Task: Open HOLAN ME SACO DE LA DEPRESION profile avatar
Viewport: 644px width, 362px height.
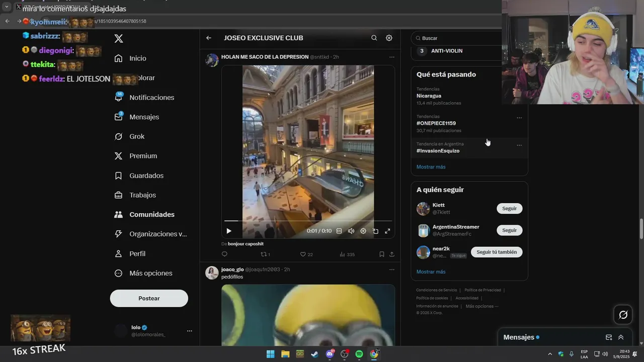Action: (x=212, y=60)
